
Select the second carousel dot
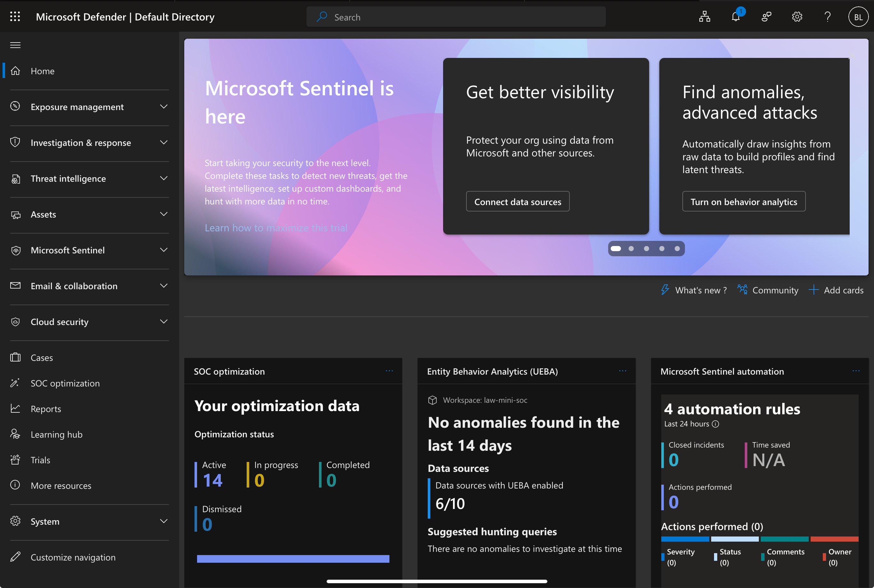pos(631,249)
